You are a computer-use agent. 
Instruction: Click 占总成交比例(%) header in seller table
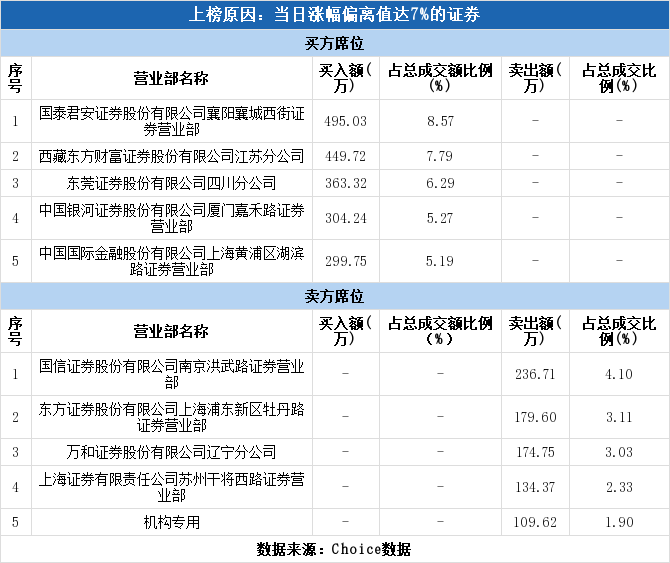coord(619,331)
